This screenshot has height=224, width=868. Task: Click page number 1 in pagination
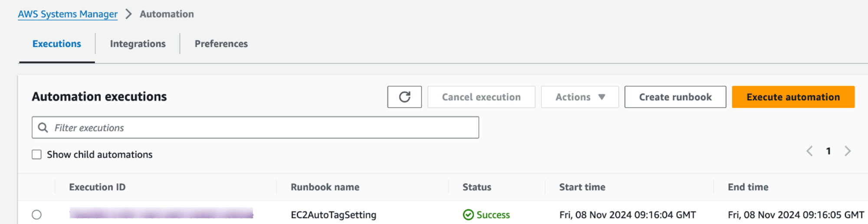(x=829, y=151)
